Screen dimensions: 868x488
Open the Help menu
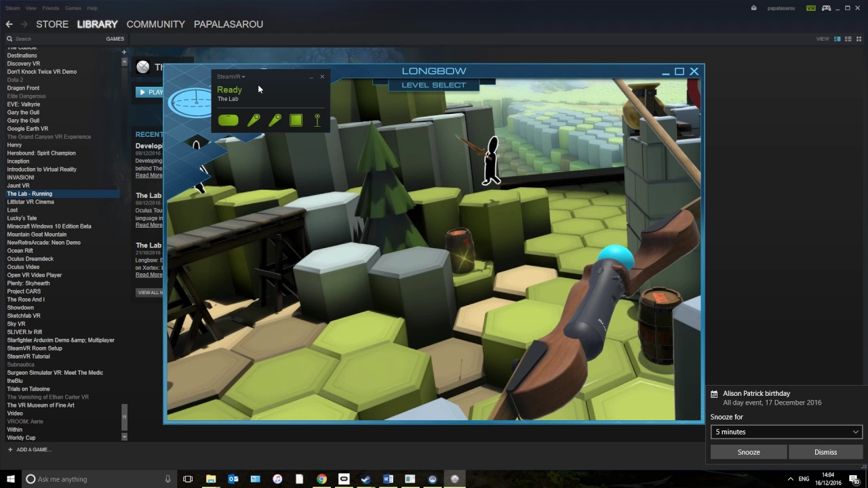click(92, 8)
